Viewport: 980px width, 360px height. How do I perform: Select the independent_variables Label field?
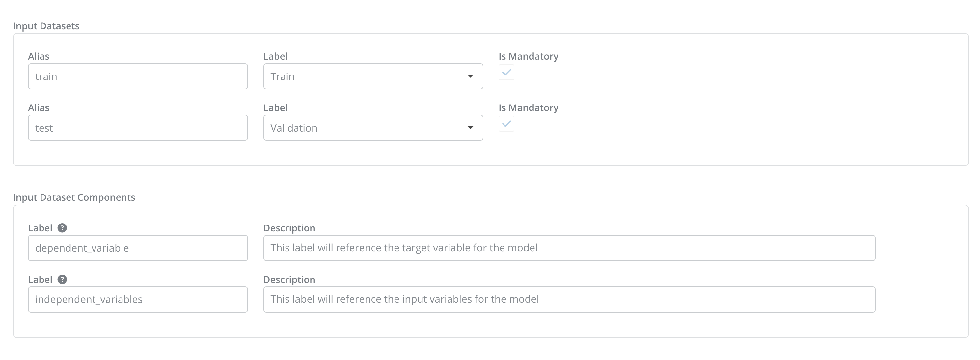tap(138, 299)
